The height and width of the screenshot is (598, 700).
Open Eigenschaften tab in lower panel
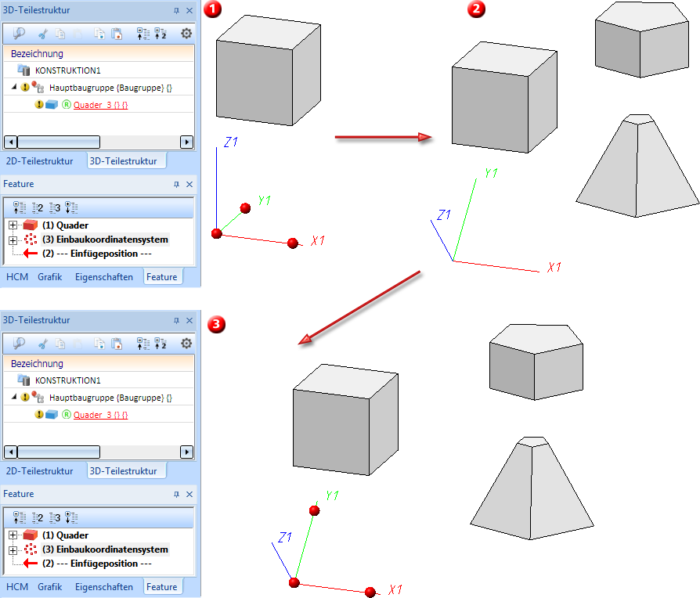tap(104, 587)
